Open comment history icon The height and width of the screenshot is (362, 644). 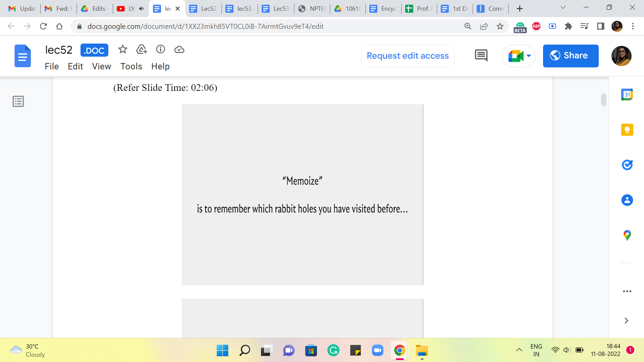point(481,56)
